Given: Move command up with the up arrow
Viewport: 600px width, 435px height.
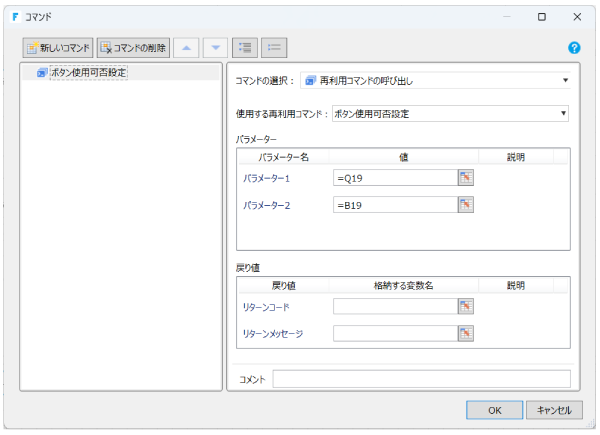Looking at the screenshot, I should click(x=187, y=48).
